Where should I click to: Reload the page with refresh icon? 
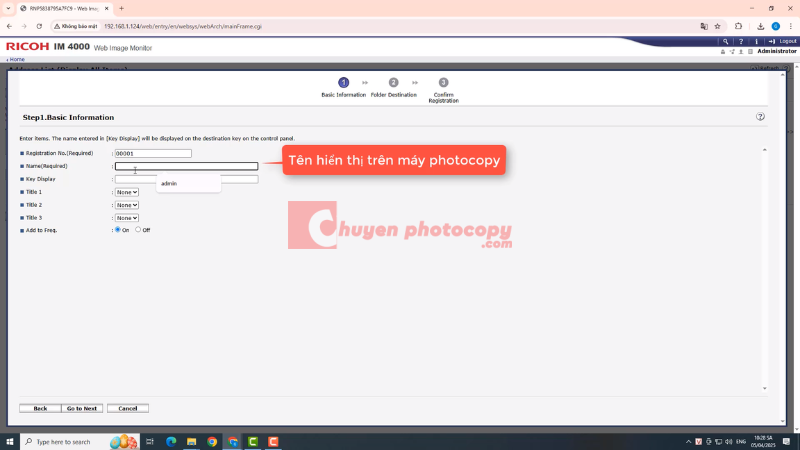pos(39,26)
